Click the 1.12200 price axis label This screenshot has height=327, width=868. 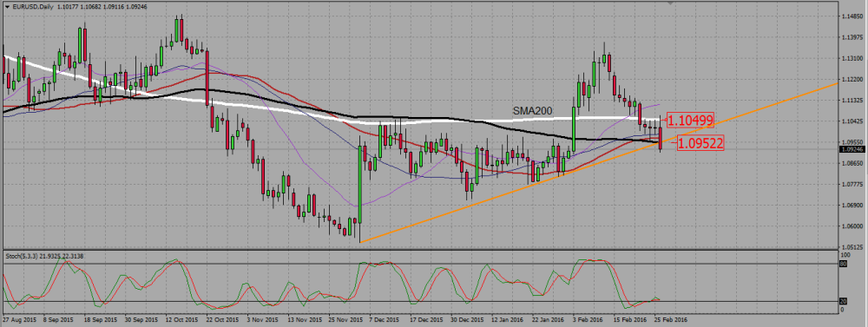pyautogui.click(x=853, y=79)
